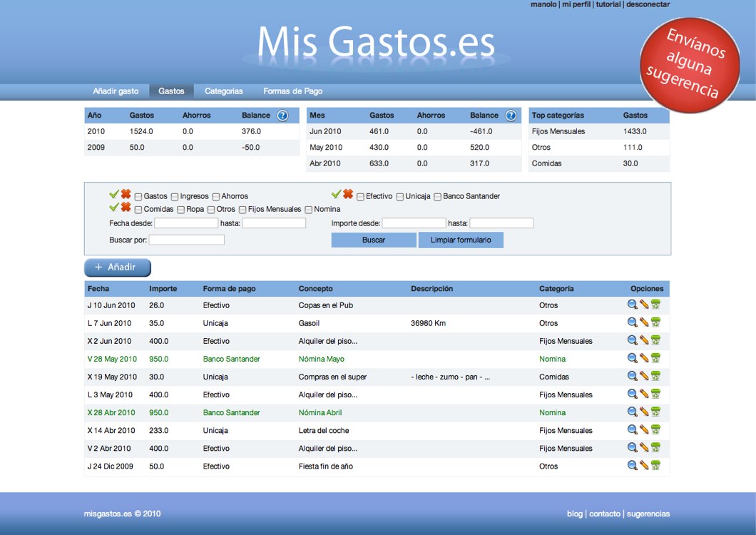Switch to the Categorías tab

click(223, 91)
